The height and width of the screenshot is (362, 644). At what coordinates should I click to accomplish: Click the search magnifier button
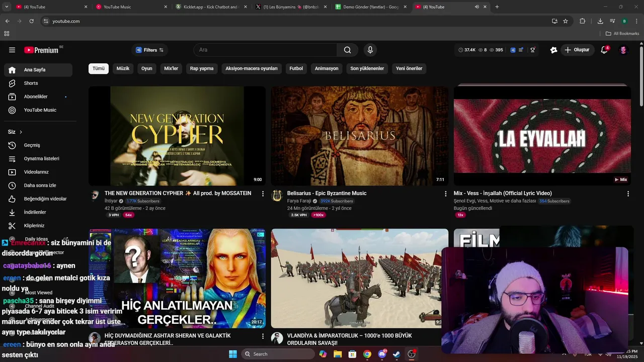click(348, 50)
